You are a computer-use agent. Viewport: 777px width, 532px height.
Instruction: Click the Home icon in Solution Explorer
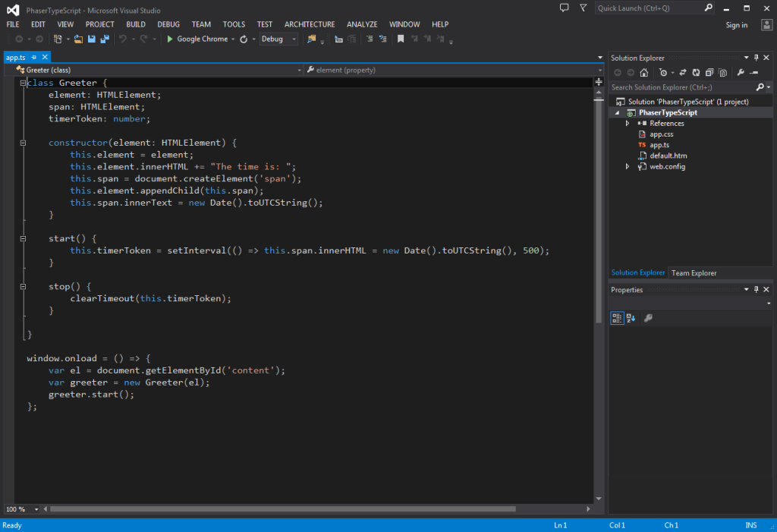643,73
